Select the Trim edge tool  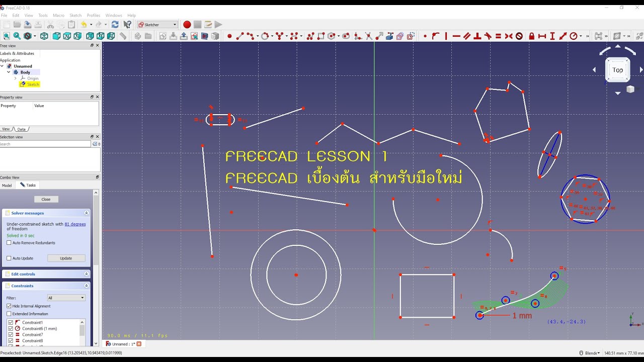tap(368, 36)
